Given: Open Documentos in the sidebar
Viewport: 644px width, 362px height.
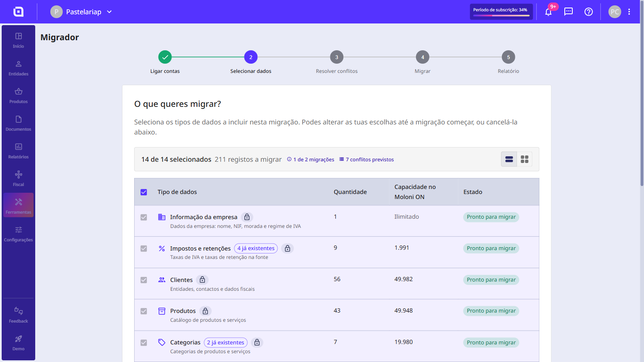Looking at the screenshot, I should [18, 123].
